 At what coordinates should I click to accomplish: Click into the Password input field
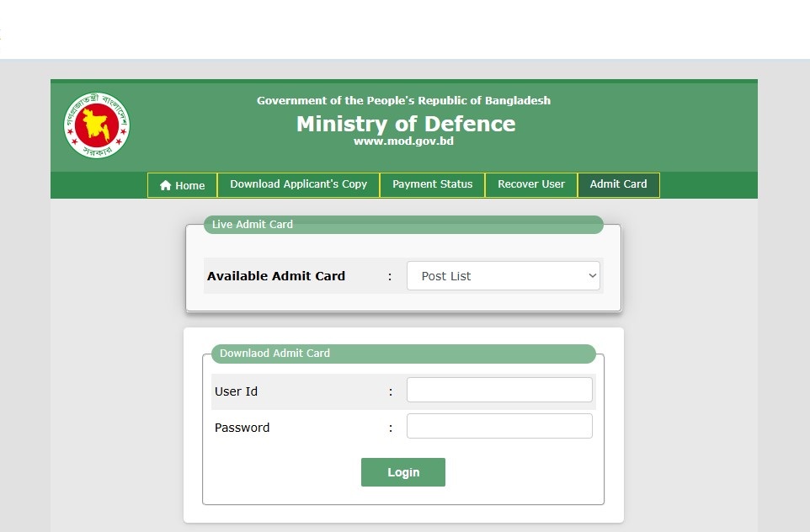point(499,427)
